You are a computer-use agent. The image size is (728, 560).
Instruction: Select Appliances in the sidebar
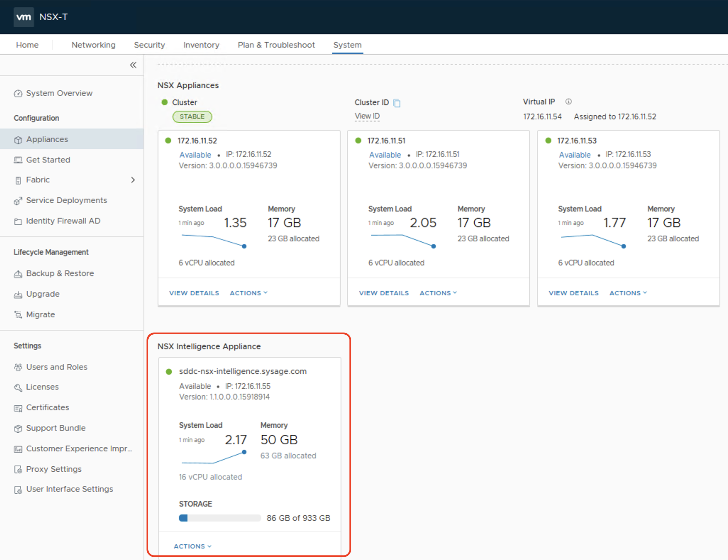pos(72,139)
